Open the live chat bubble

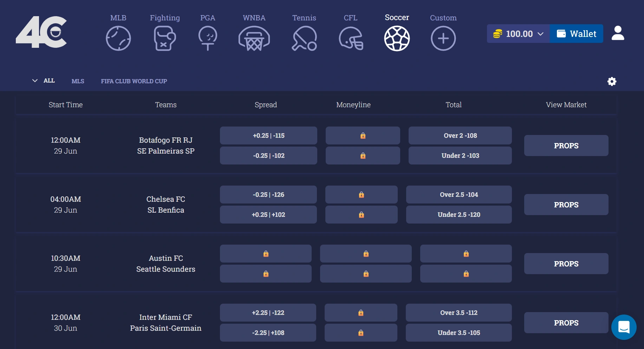coord(624,327)
